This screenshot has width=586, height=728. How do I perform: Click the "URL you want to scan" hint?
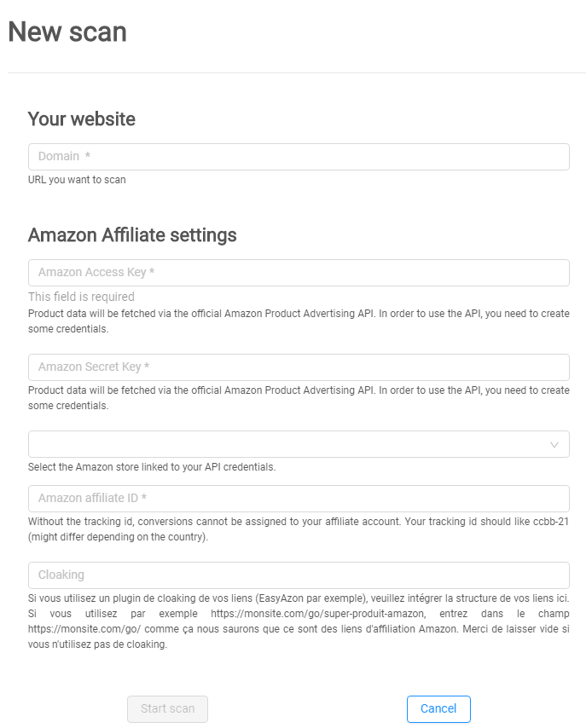pyautogui.click(x=77, y=180)
